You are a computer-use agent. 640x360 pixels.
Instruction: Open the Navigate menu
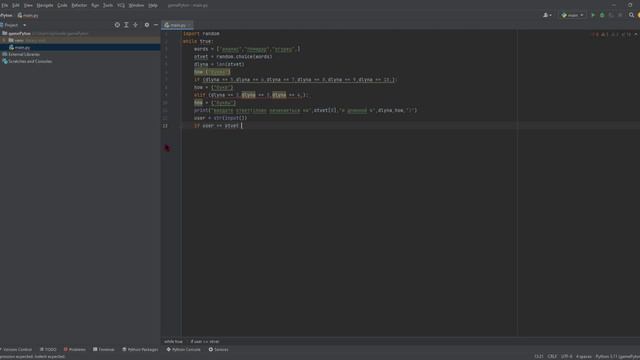[45, 5]
